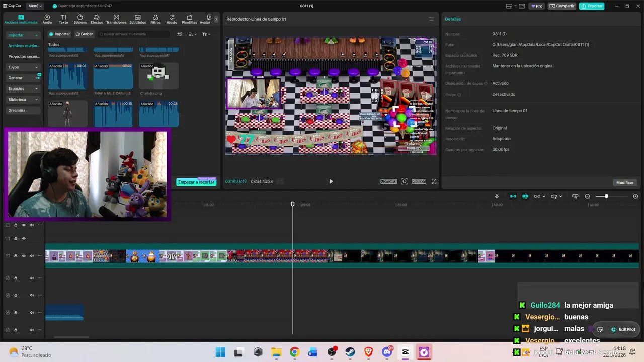This screenshot has height=362, width=644.
Task: Open the Efectos tab
Action: click(96, 19)
